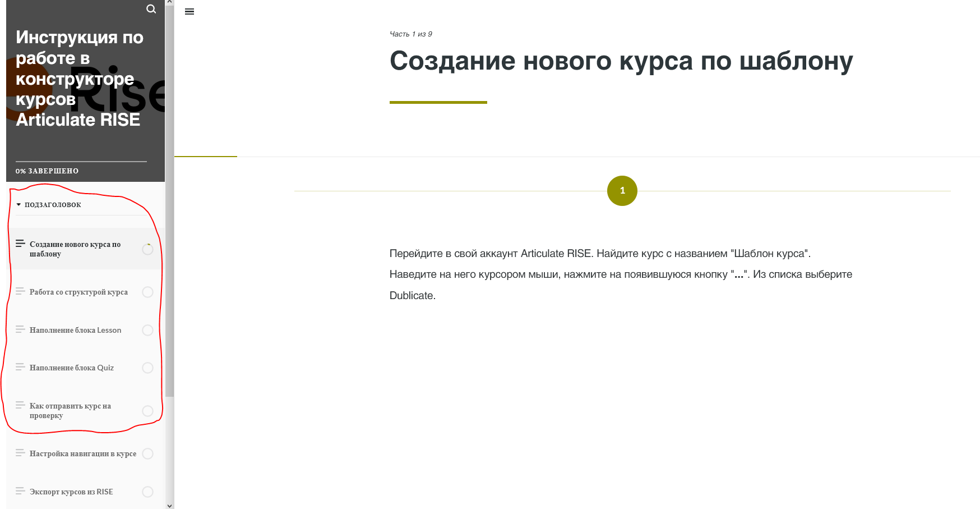
Task: Click the "0% ЗАВЕРШЕНО" progress indicator
Action: tap(47, 171)
